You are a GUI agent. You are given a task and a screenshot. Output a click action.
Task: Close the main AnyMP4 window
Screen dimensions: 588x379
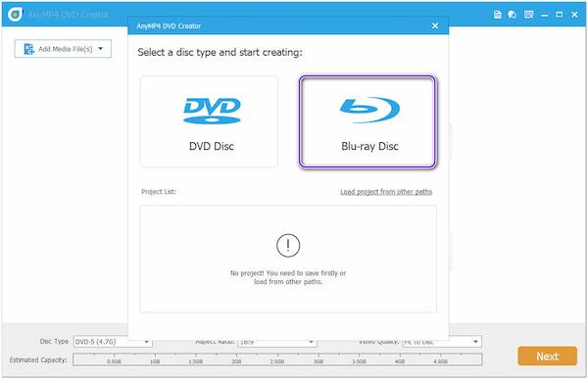click(x=574, y=15)
